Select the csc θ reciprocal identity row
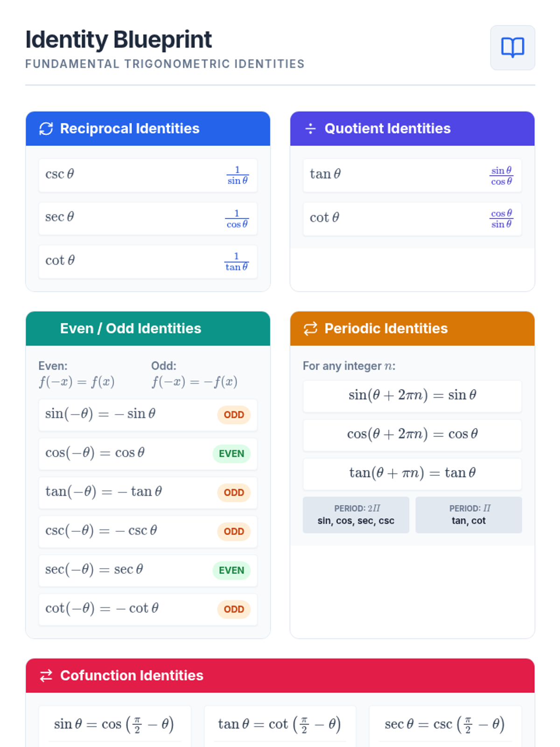Image resolution: width=560 pixels, height=747 pixels. click(147, 175)
